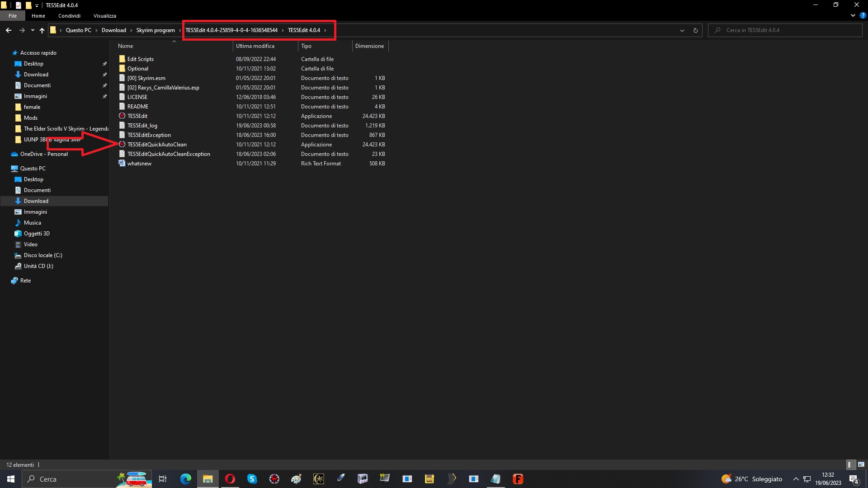This screenshot has width=868, height=488.
Task: Click the search box for TES5Edit 4.0.4
Action: 785,30
